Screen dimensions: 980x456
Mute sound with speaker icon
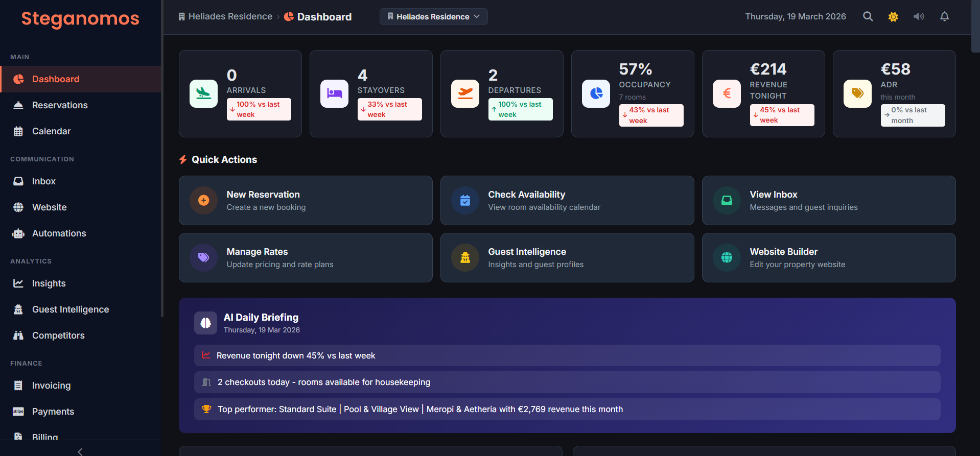919,16
